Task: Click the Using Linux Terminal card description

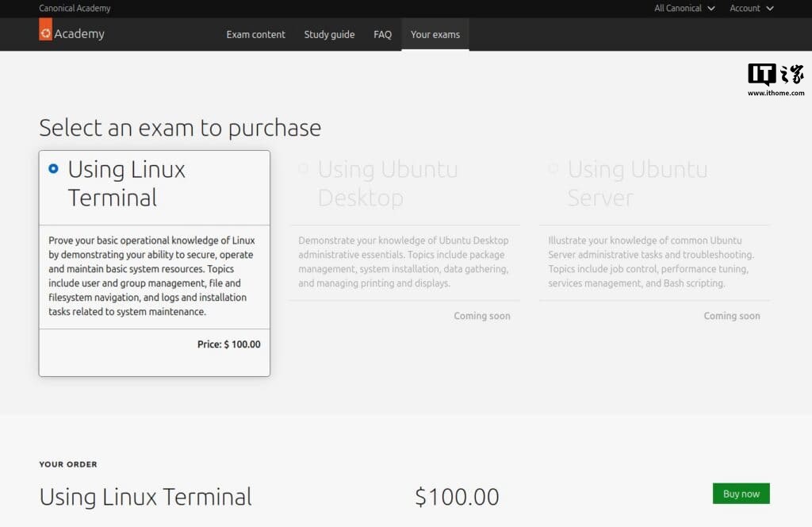Action: (x=152, y=276)
